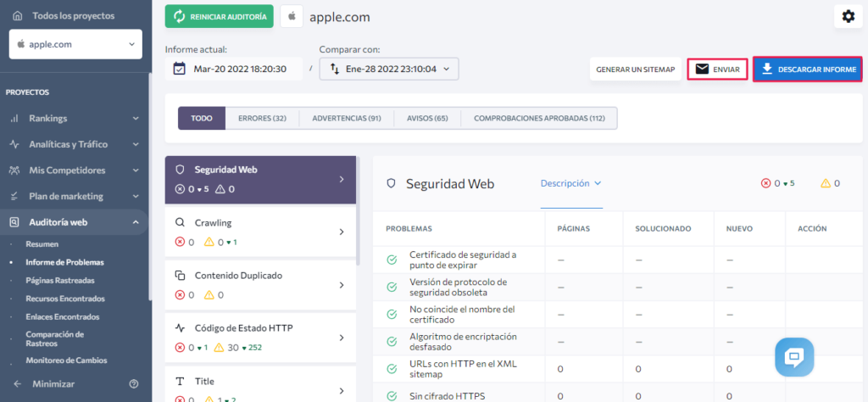This screenshot has height=402, width=868.
Task: Expand the Plan de marketing chevron
Action: [136, 197]
